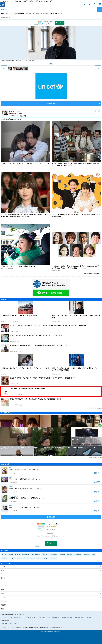Open the Facebook share icon in header
The height and width of the screenshot is (644, 102).
[85, 4]
